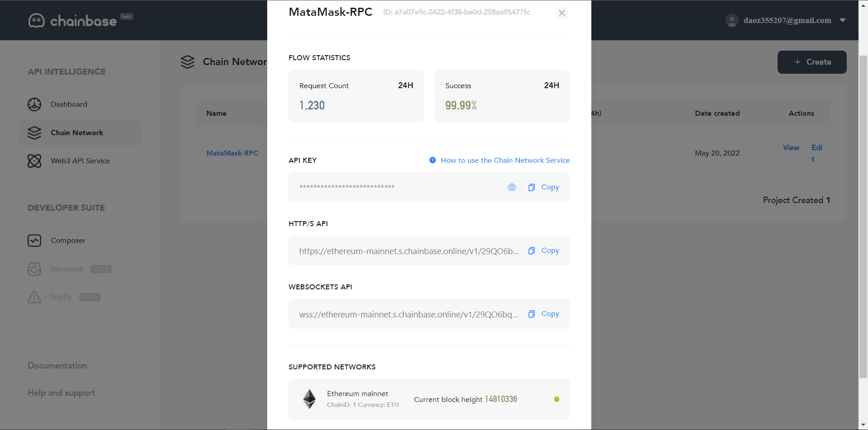
Task: Click the Notify warning triangle icon
Action: [34, 297]
